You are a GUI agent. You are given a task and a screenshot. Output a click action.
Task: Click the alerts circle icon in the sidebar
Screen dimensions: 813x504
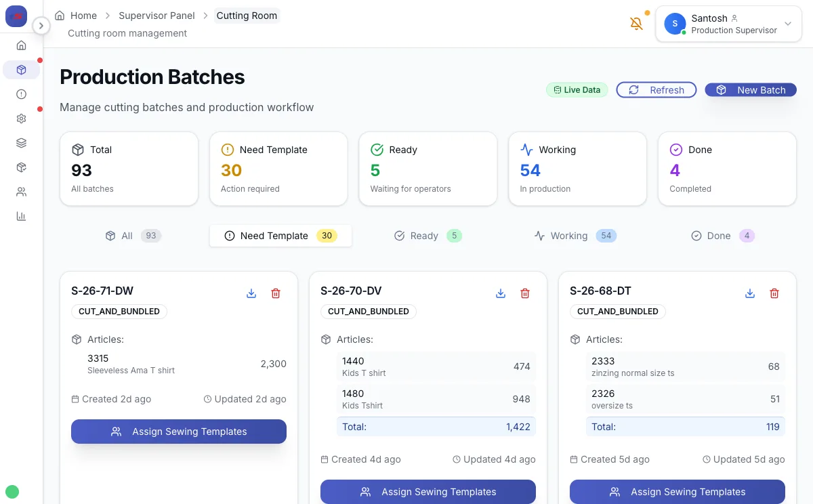coord(20,93)
